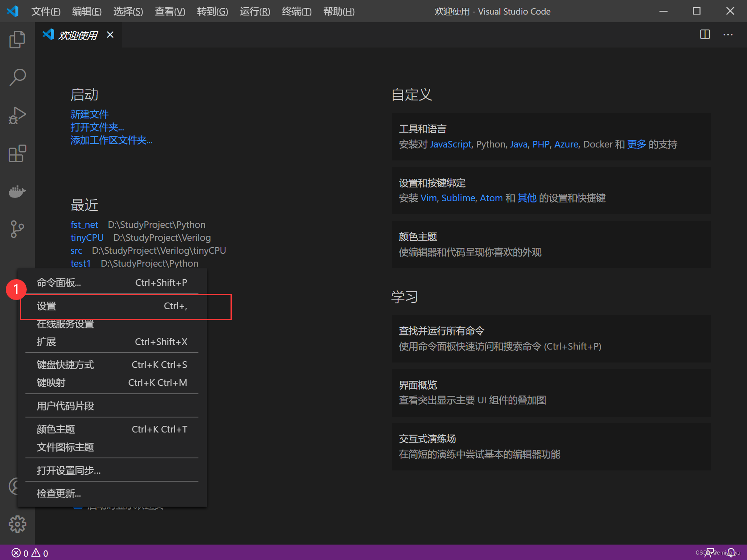
Task: Open the Explorer view in the activity bar
Action: pyautogui.click(x=17, y=39)
